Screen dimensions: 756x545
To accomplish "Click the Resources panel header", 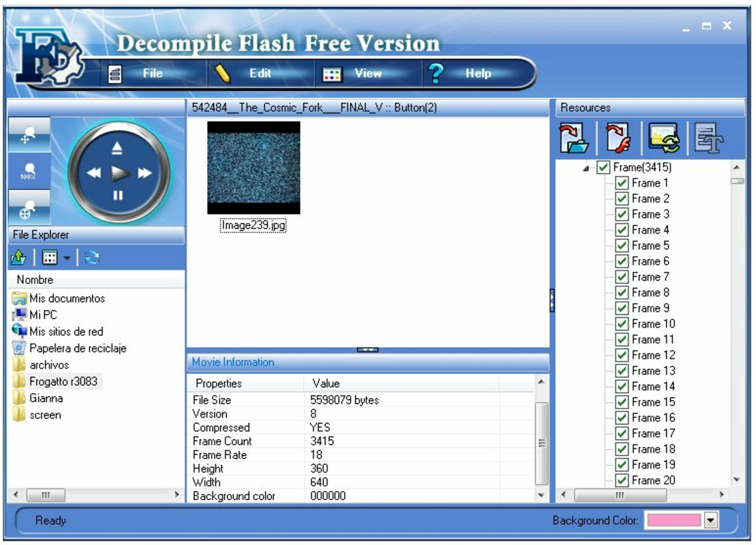I will [x=650, y=108].
